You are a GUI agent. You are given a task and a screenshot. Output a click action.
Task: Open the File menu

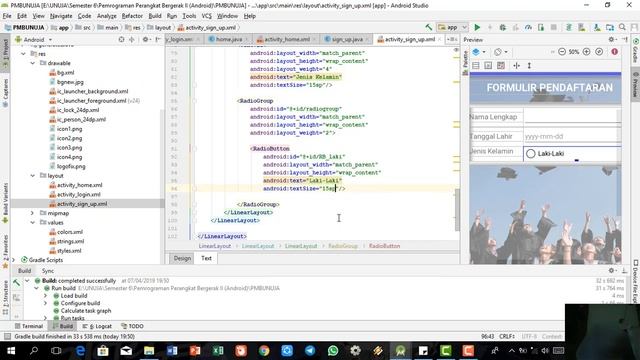7,16
